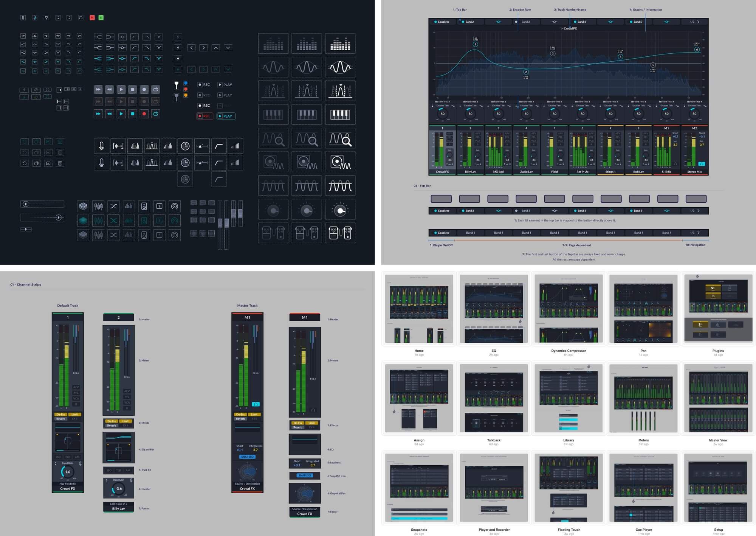Screen dimensions: 756x536
Task: Click the cyan-outlined PLAY button
Action: (x=226, y=116)
